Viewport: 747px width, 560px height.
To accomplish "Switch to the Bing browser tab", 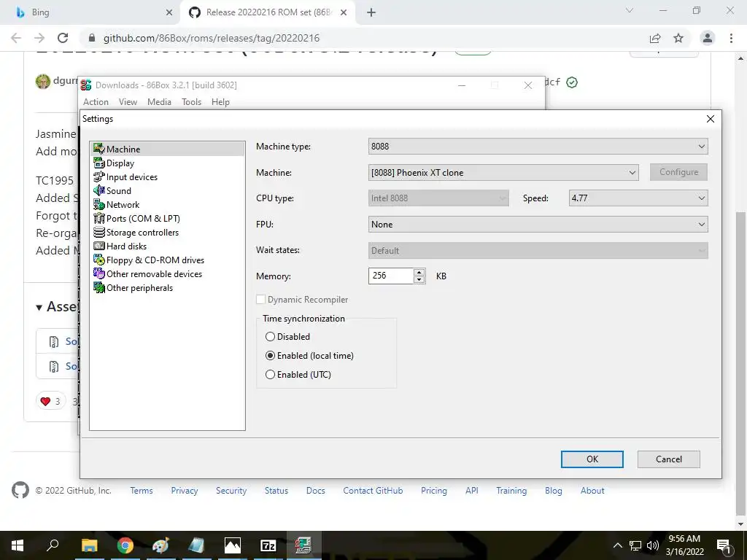I will click(90, 12).
